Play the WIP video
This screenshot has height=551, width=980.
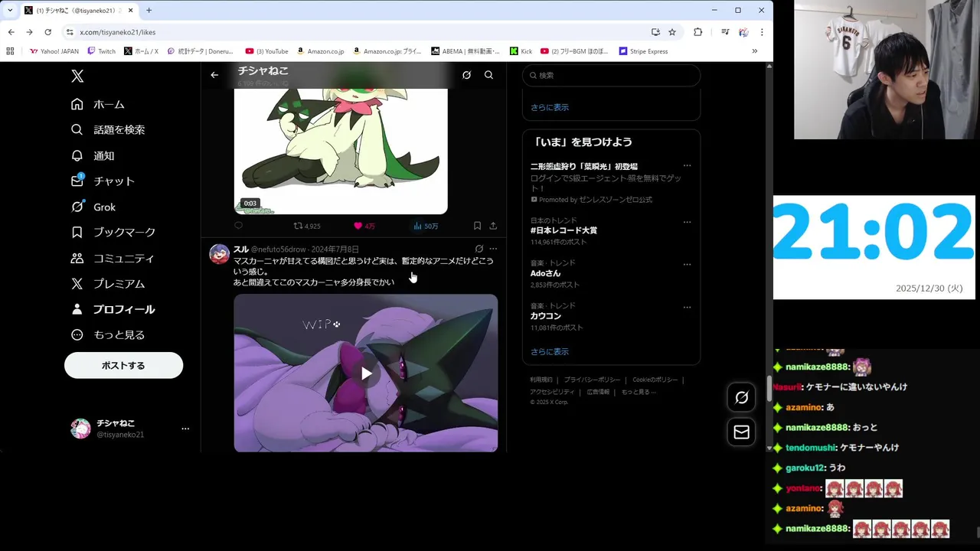366,373
